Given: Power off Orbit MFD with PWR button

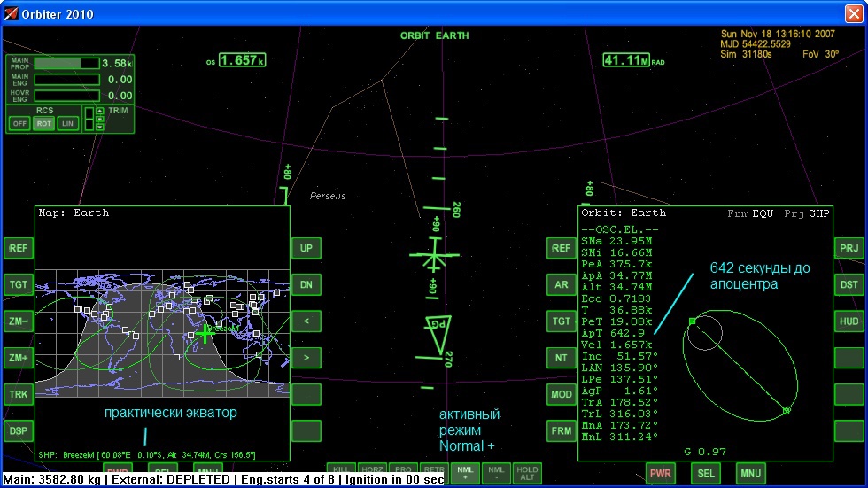Looking at the screenshot, I should pos(660,474).
